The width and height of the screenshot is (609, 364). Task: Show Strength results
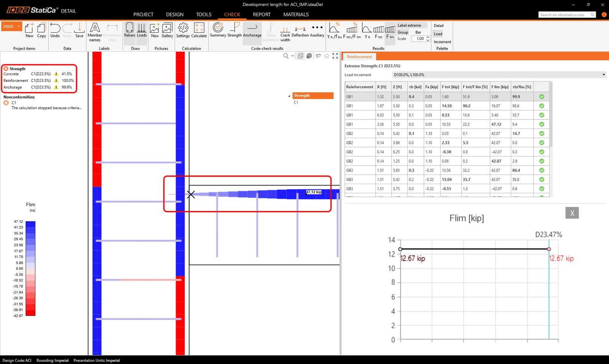click(234, 30)
